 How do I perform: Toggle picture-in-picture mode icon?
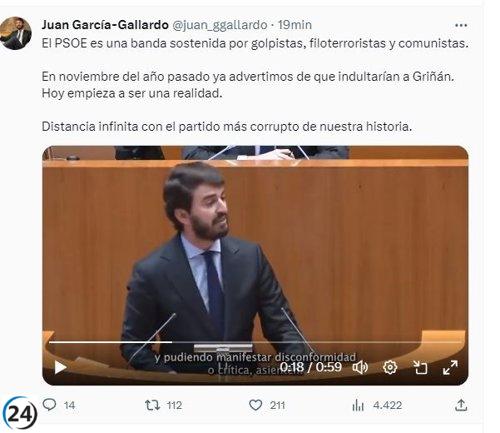point(420,367)
